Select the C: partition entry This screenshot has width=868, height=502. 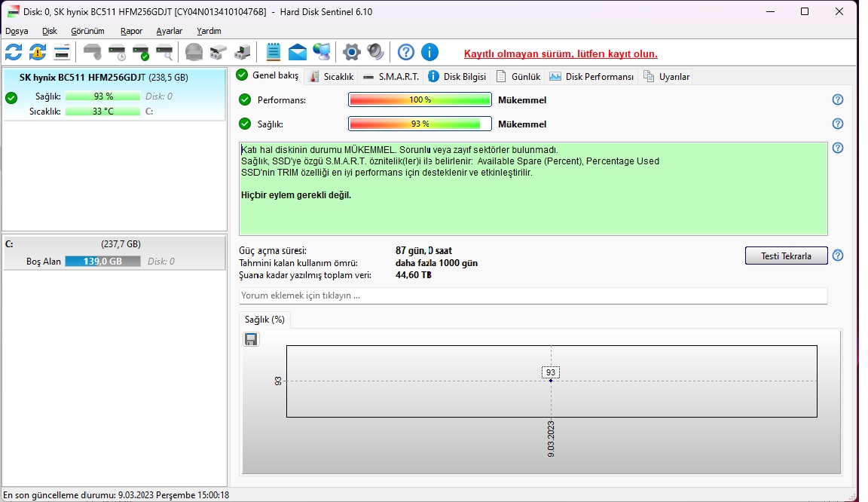115,253
